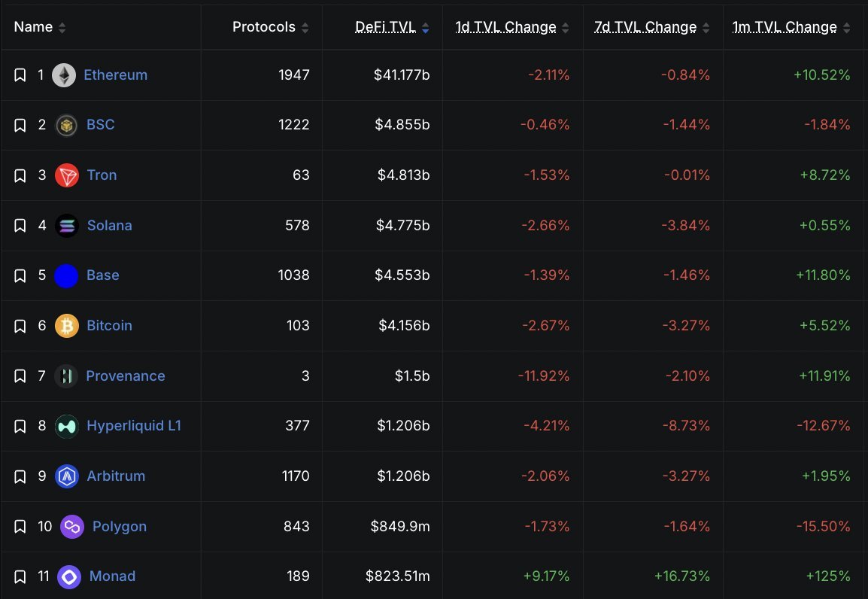Sort by DeFi TVL column arrows
Image resolution: width=868 pixels, height=599 pixels.
coord(425,28)
